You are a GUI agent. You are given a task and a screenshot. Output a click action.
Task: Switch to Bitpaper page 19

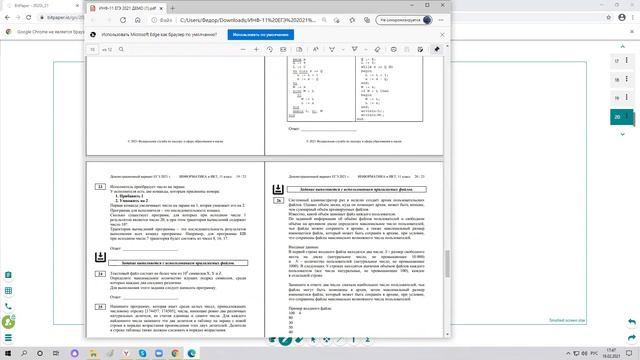click(x=617, y=98)
